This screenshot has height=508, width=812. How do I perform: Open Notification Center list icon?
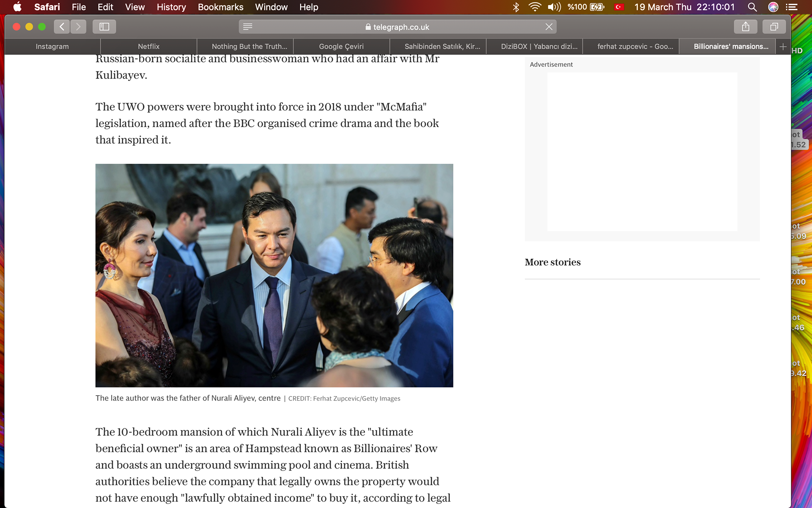click(x=792, y=7)
